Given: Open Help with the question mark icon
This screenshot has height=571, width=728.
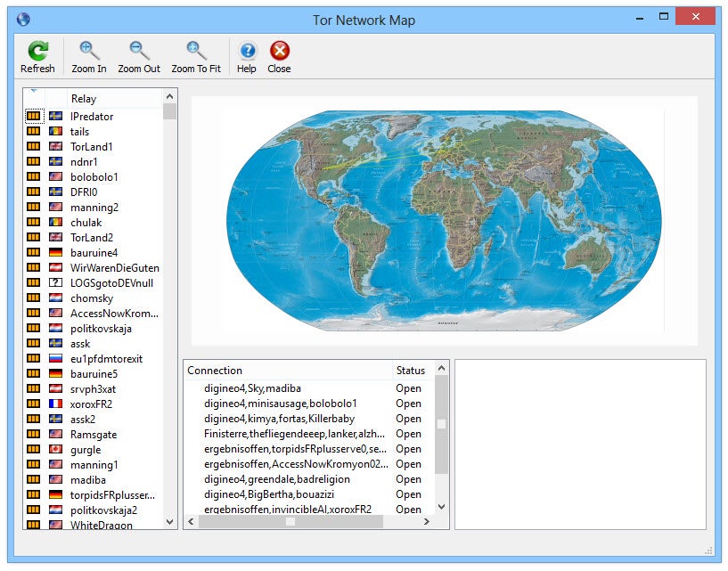Looking at the screenshot, I should (247, 52).
